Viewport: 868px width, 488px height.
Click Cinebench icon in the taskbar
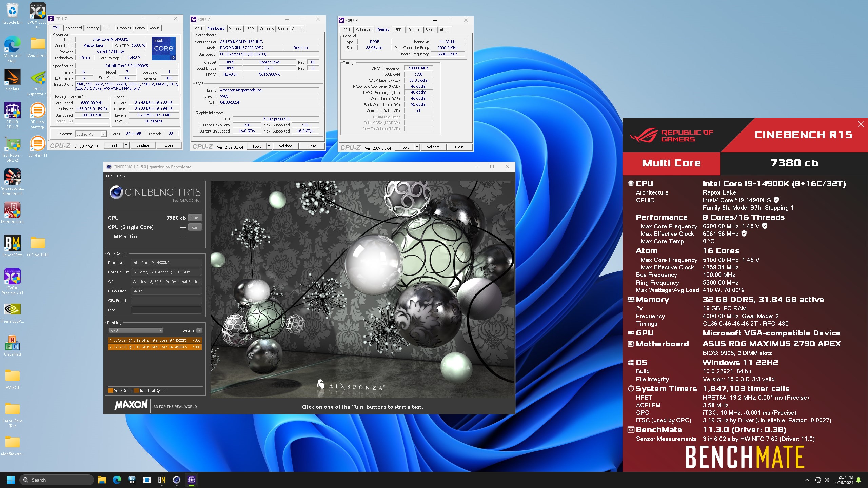coord(177,480)
